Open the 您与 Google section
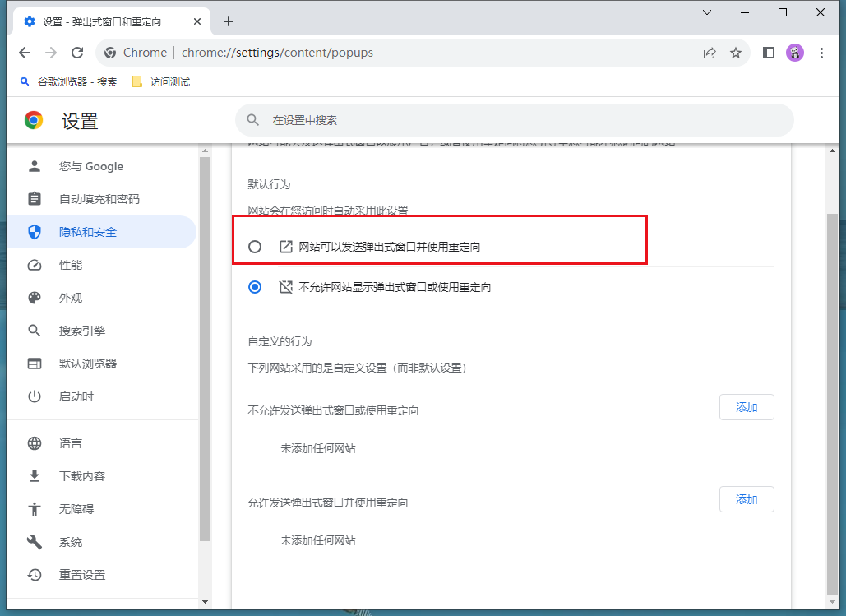Screen dimensions: 846x616 [102, 166]
